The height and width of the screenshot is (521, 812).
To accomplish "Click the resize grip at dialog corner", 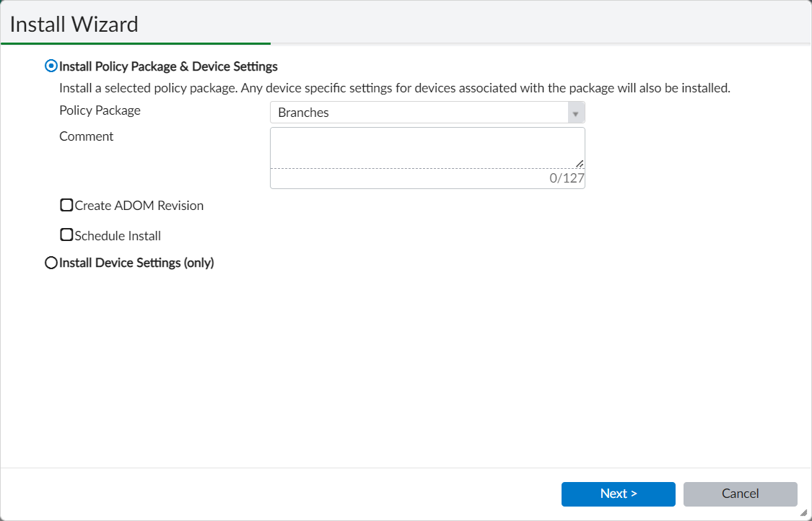I will 804,514.
